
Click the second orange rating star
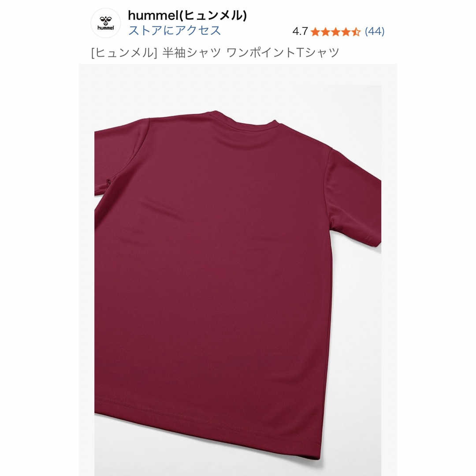[x=325, y=32]
